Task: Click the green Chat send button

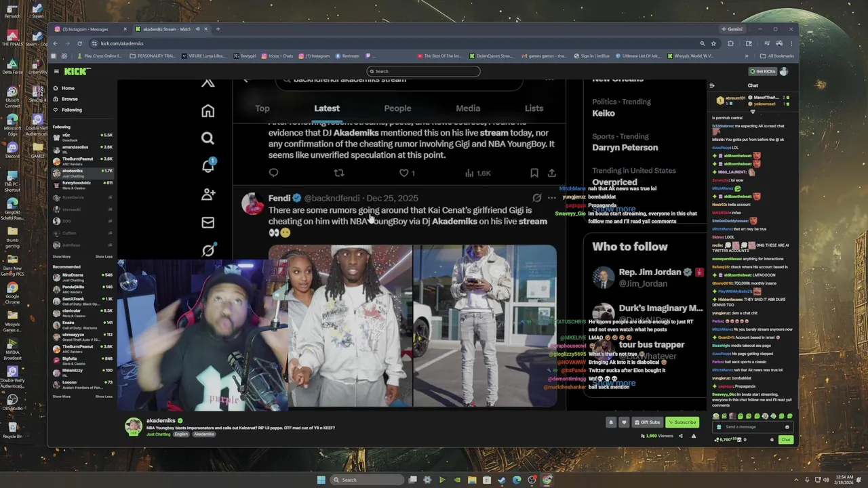Action: click(785, 440)
